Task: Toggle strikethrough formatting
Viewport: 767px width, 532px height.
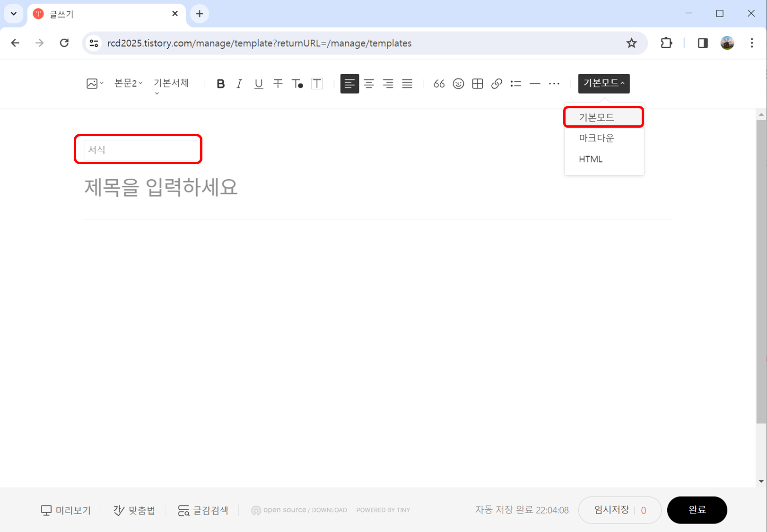Action: coord(278,84)
